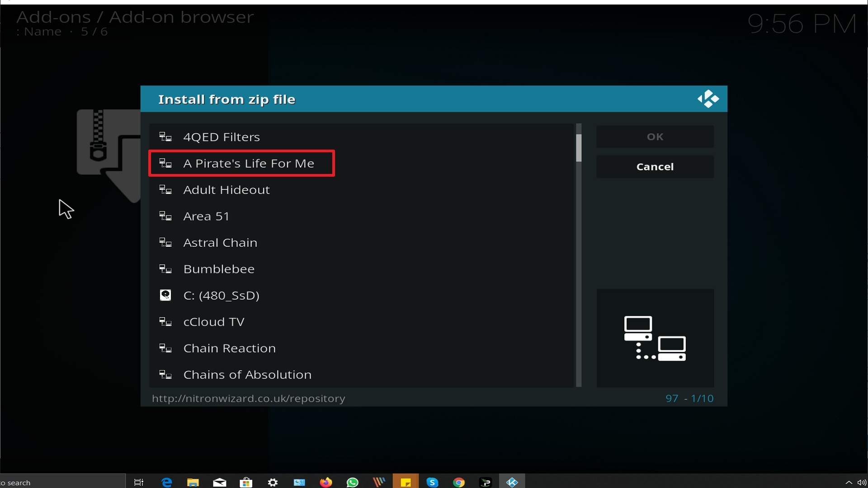The image size is (868, 488).
Task: Click the Kodi logo in dialog header
Action: pyautogui.click(x=708, y=99)
